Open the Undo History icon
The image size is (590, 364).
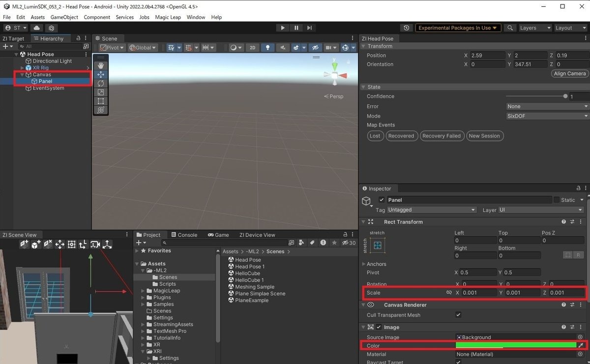pyautogui.click(x=406, y=28)
